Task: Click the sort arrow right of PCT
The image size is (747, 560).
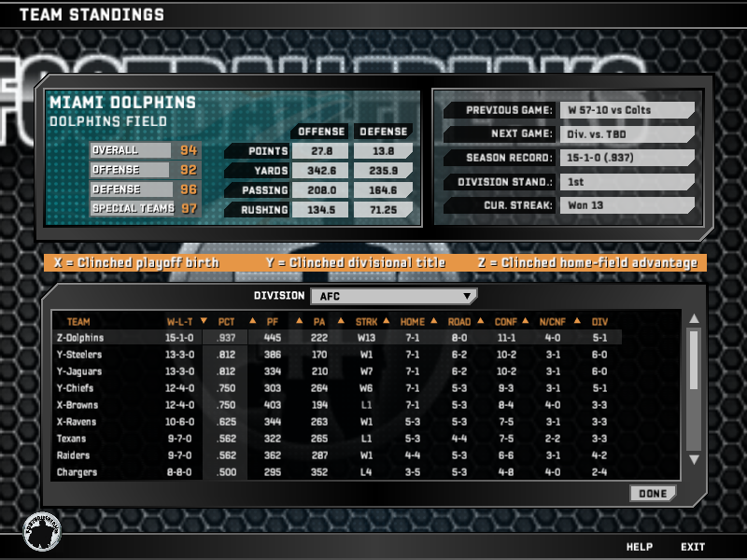Action: click(252, 320)
